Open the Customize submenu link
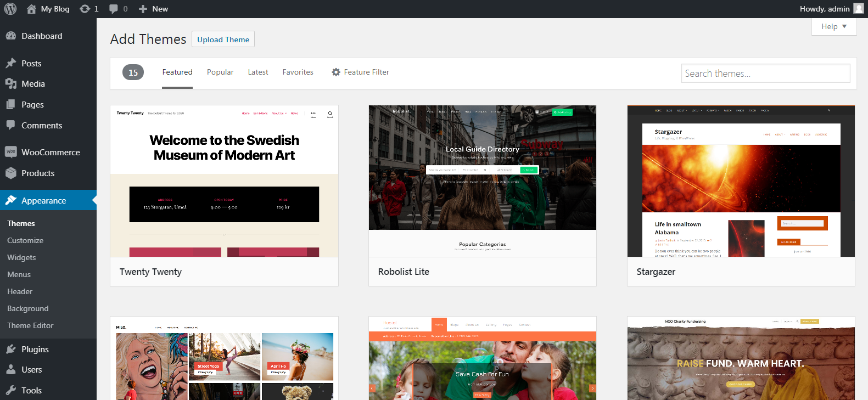This screenshot has height=400, width=868. coord(25,240)
